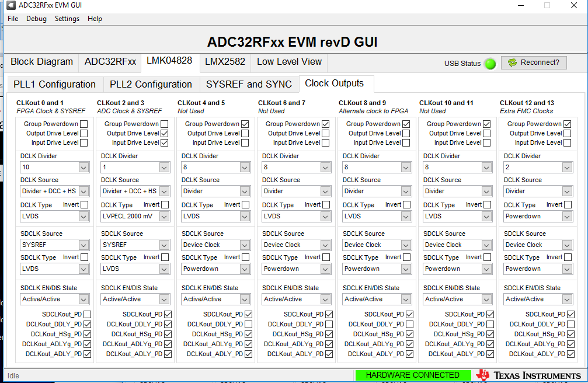
Task: Open the PLL2 Configuration sub-tab
Action: (x=151, y=85)
